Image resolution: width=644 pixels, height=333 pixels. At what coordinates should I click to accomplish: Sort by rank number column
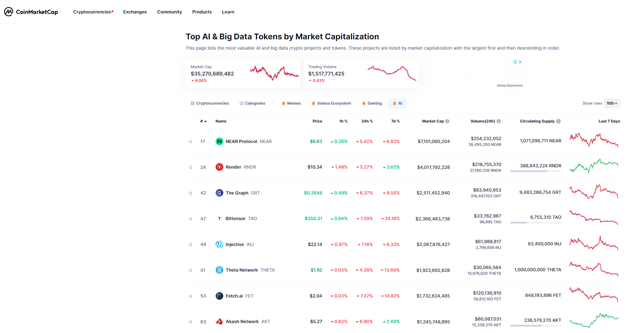pyautogui.click(x=203, y=121)
